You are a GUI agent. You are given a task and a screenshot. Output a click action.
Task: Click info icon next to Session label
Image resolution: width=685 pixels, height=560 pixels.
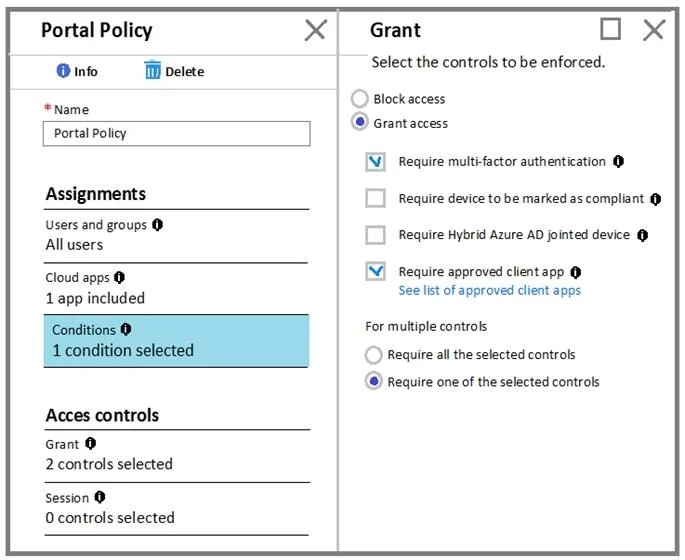[x=100, y=497]
